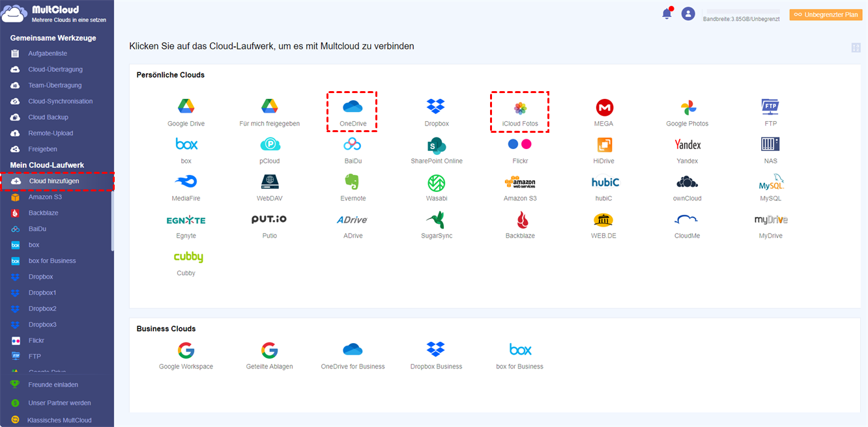The width and height of the screenshot is (868, 427).
Task: Switch to Klassisches MultCloud
Action: pos(59,420)
